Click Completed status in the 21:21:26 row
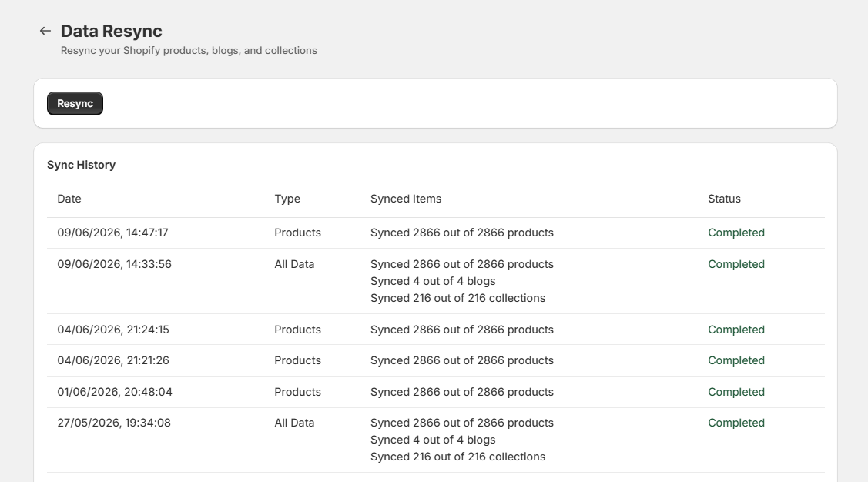 click(x=736, y=360)
